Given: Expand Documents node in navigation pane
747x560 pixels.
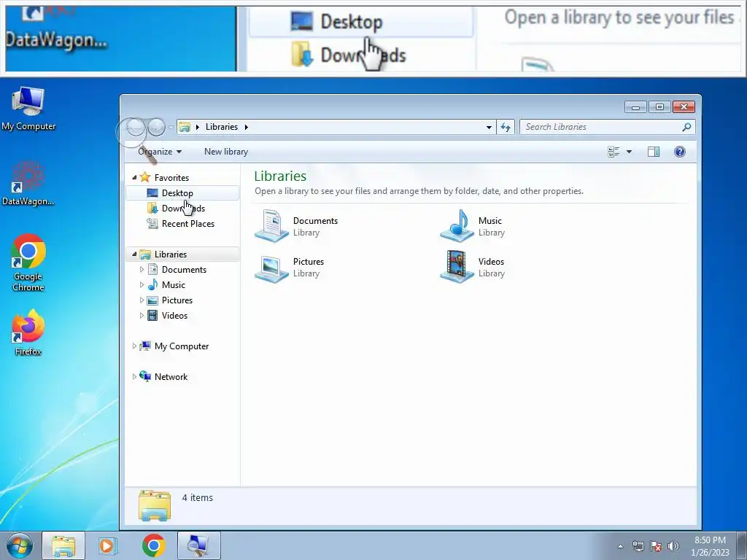Looking at the screenshot, I should pyautogui.click(x=142, y=270).
